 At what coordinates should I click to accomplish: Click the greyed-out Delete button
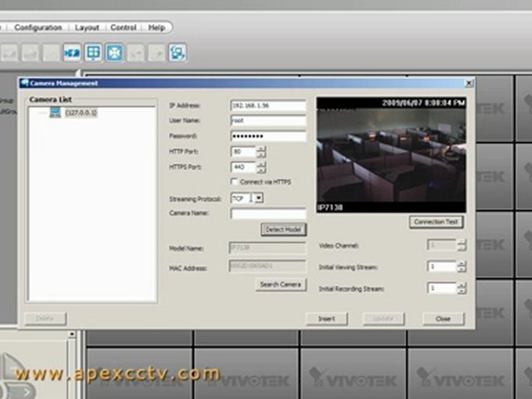click(45, 319)
